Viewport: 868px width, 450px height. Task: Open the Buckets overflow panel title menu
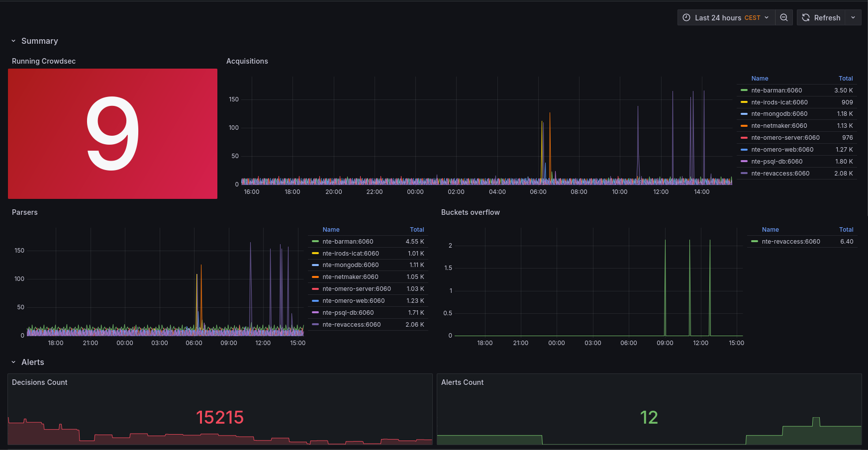[x=470, y=212]
